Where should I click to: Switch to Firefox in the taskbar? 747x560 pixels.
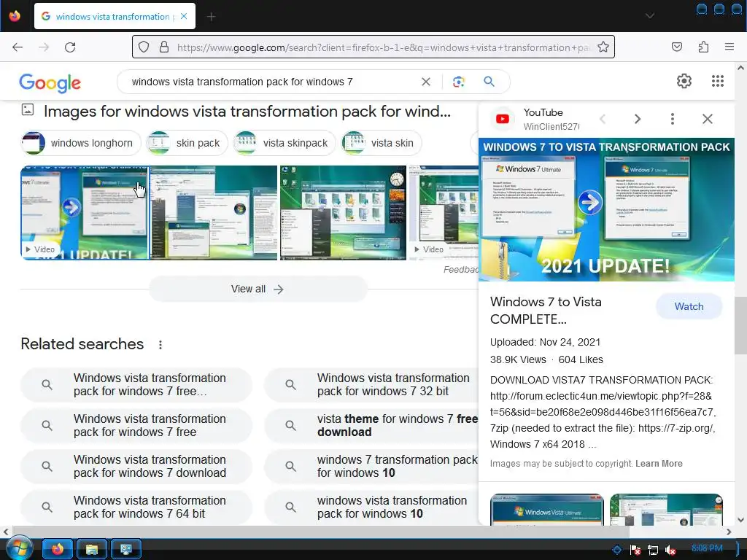(57, 549)
